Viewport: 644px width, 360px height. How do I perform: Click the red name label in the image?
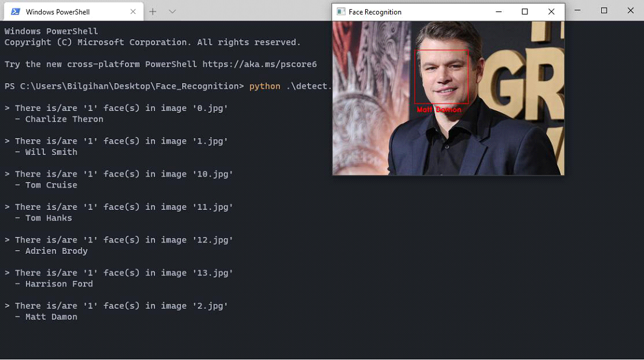tap(439, 110)
